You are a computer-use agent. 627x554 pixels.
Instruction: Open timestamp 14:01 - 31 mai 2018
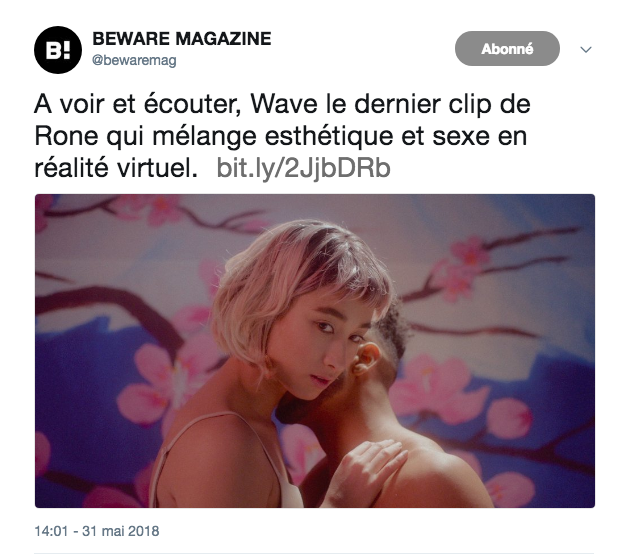tap(97, 531)
